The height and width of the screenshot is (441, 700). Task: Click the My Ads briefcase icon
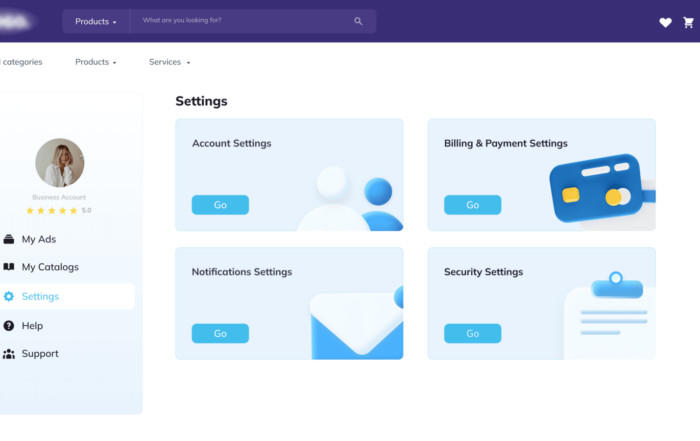coord(9,239)
